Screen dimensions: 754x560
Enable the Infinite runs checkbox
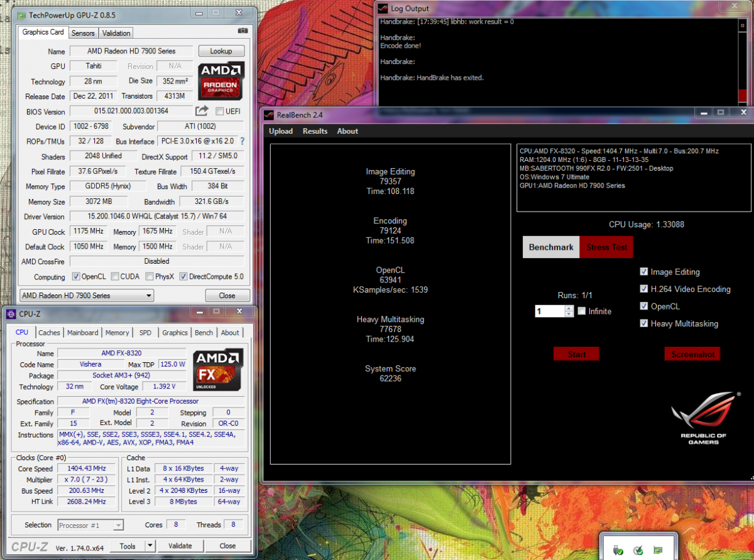582,311
